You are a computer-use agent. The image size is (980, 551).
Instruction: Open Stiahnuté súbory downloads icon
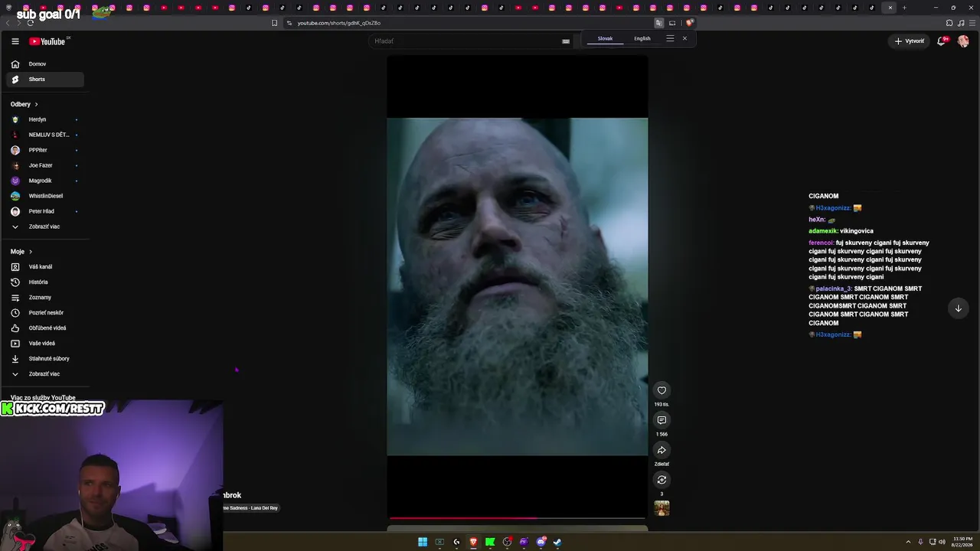pos(15,359)
